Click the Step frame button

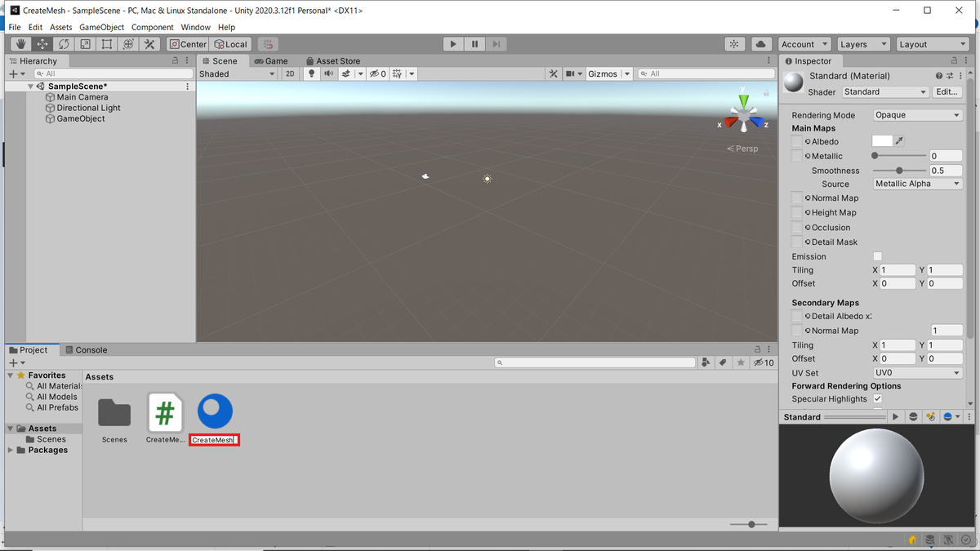tap(496, 44)
